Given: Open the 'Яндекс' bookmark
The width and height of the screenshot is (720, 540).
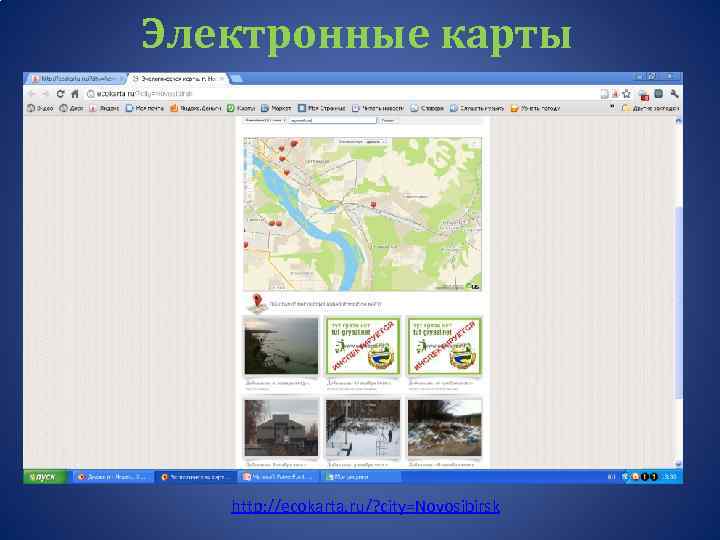Looking at the screenshot, I should pyautogui.click(x=104, y=108).
